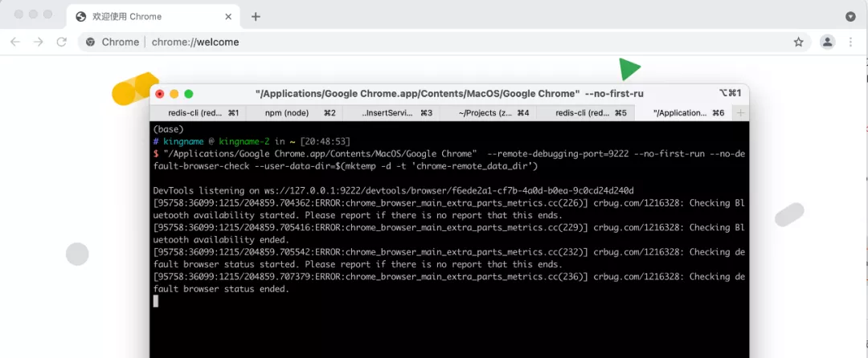Click the "(base)" environment text
Image resolution: width=868 pixels, height=358 pixels.
pos(168,129)
